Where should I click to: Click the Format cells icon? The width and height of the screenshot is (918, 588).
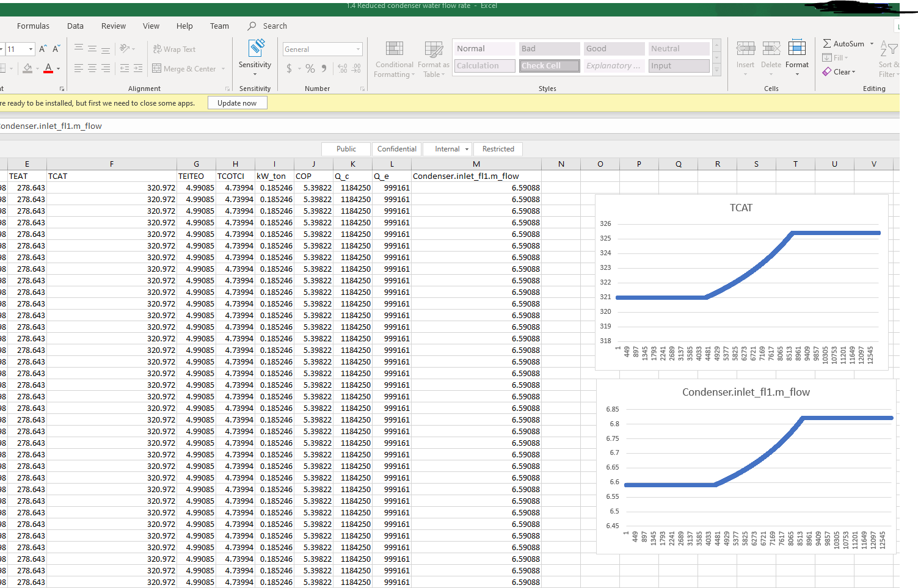[796, 49]
